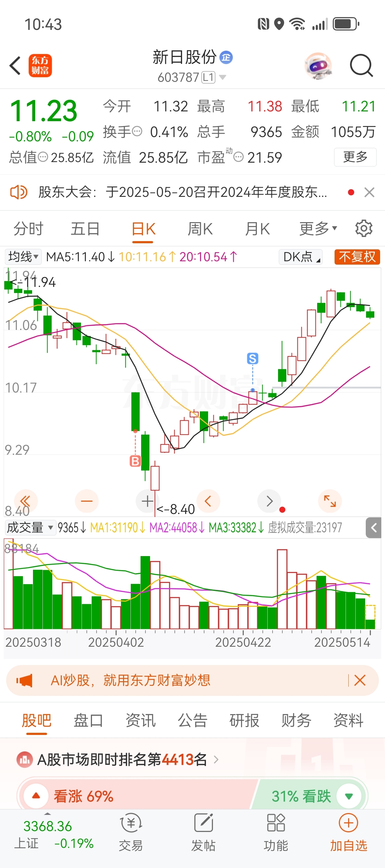Open the 资讯 tab
The height and width of the screenshot is (868, 385).
tap(140, 720)
